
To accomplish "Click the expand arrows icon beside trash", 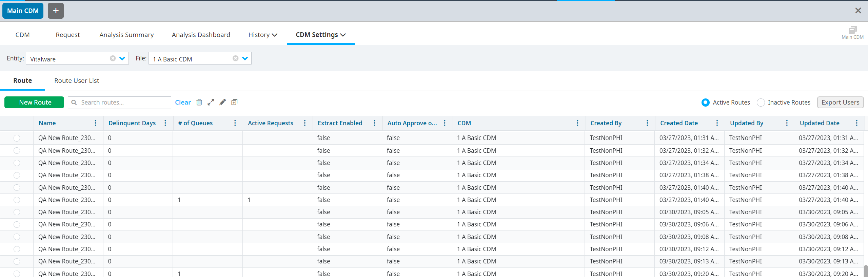I will pos(211,102).
